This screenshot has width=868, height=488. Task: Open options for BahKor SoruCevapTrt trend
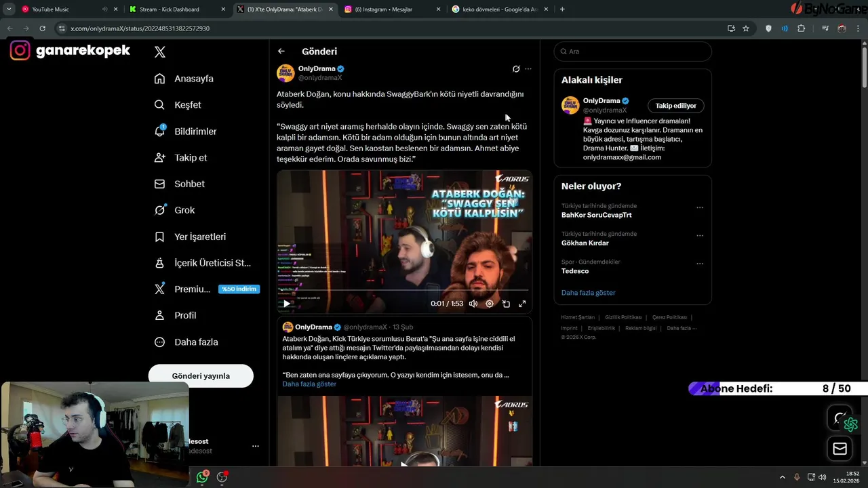(700, 207)
